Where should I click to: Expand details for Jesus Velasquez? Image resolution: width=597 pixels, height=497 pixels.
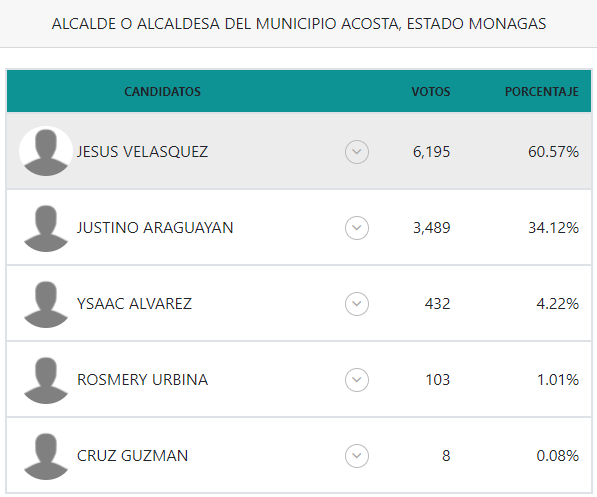pos(357,152)
